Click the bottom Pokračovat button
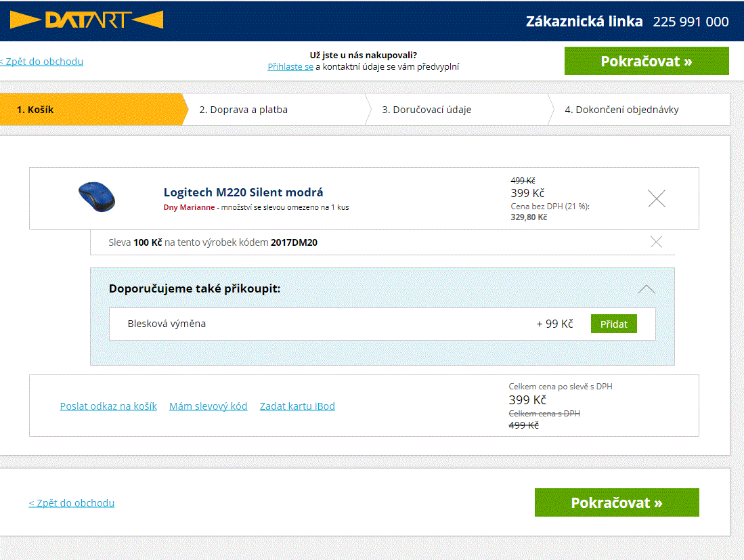 pyautogui.click(x=617, y=502)
